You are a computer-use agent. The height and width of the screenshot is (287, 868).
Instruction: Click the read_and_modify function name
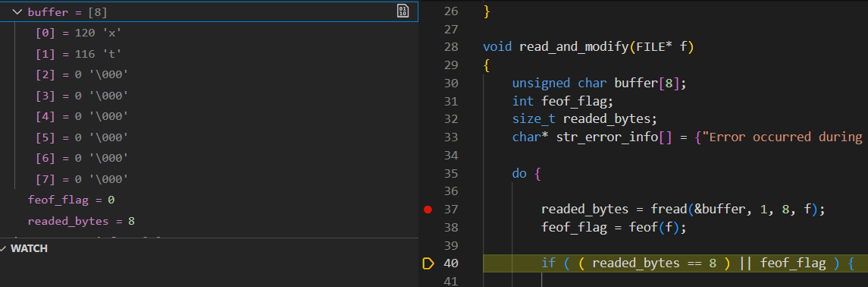(574, 47)
